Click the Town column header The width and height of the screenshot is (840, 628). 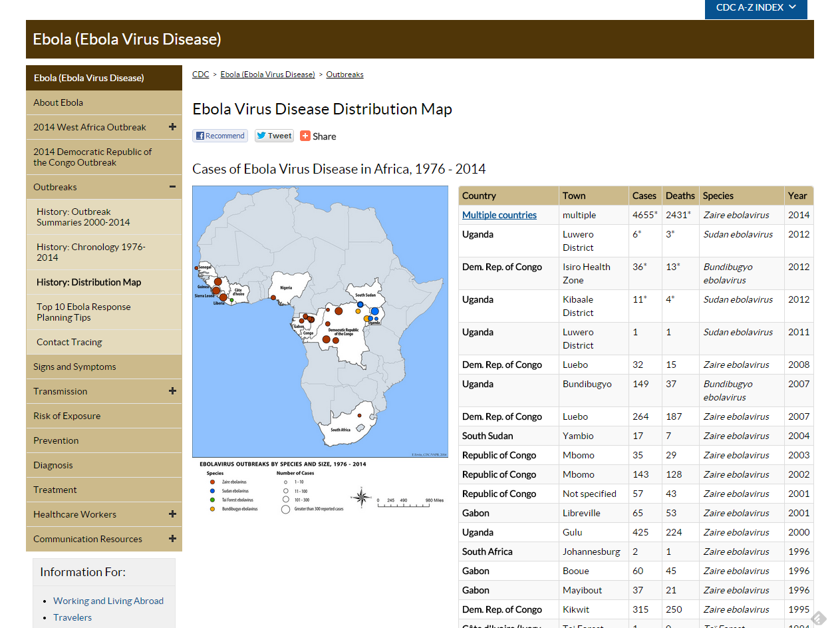(x=594, y=196)
